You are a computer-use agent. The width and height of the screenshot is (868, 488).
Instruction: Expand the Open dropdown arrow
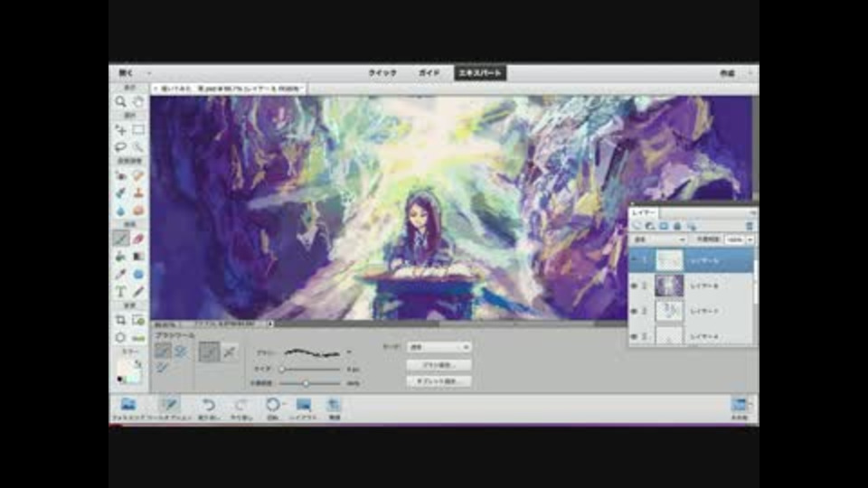148,73
